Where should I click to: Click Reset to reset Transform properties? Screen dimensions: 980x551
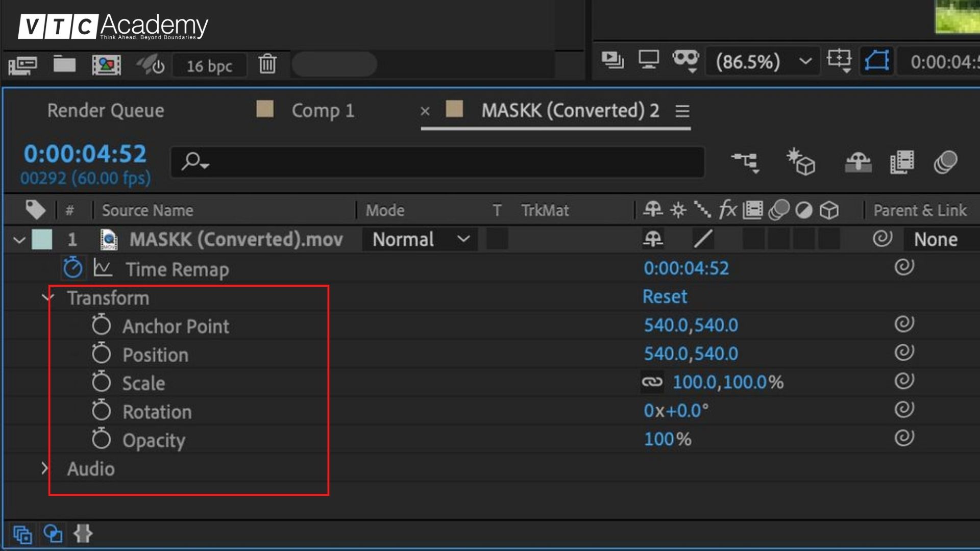(x=664, y=296)
